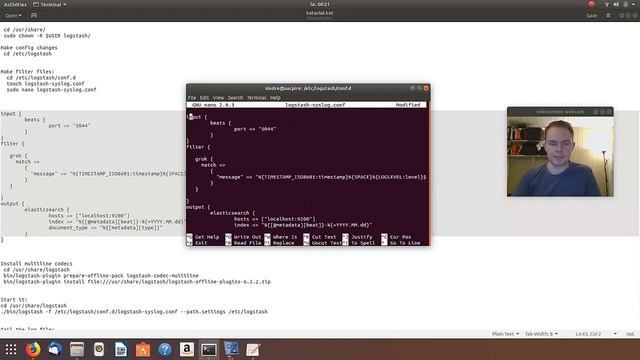640x360 pixels.
Task: Click 'elasticsearch {' line in nano
Action: coord(232,213)
